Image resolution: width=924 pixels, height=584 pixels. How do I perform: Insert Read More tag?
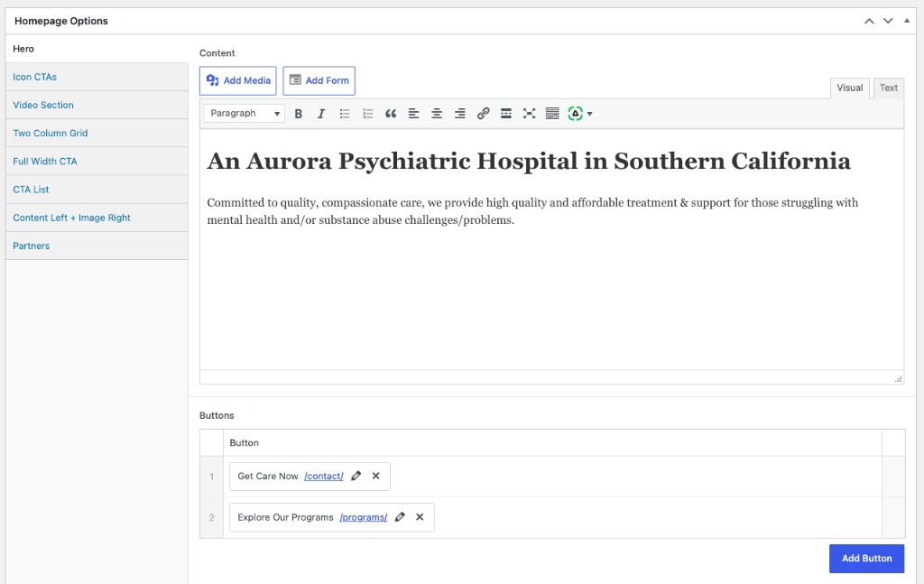[x=505, y=114]
